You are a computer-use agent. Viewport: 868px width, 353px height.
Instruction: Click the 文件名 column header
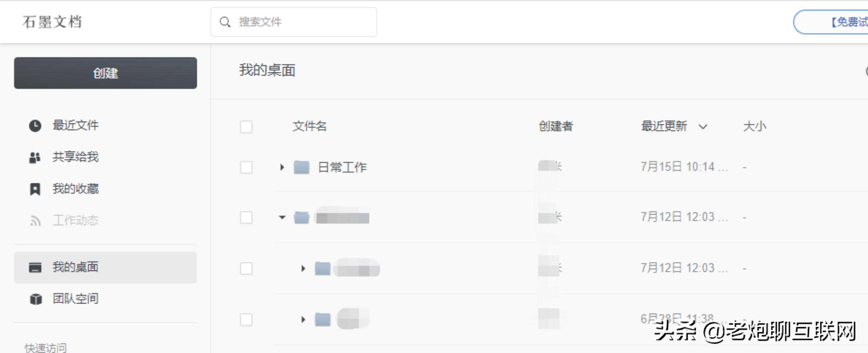(310, 126)
